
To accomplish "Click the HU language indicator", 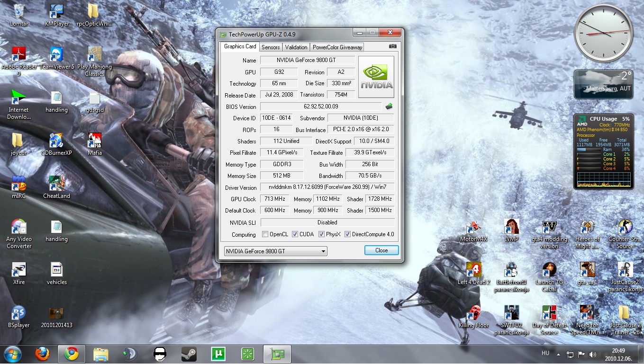I will (x=545, y=354).
